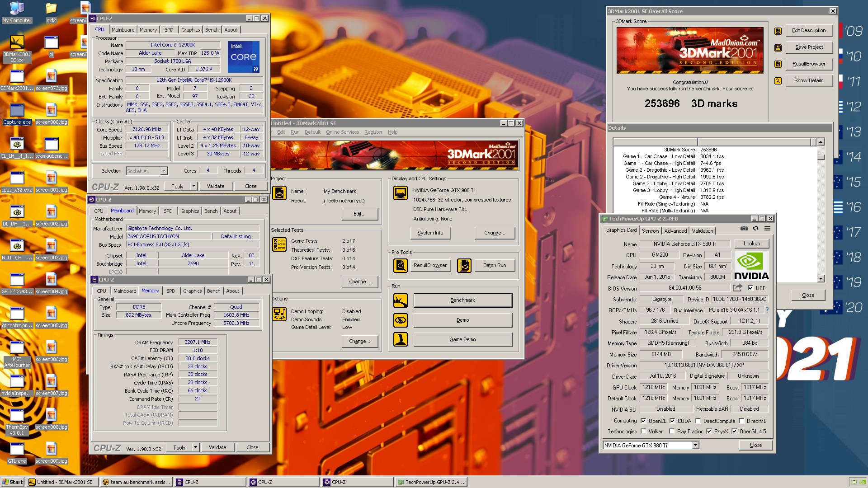Click the Batch Run icon in Pro Tools
Viewport: 868px width, 488px height.
(x=464, y=266)
